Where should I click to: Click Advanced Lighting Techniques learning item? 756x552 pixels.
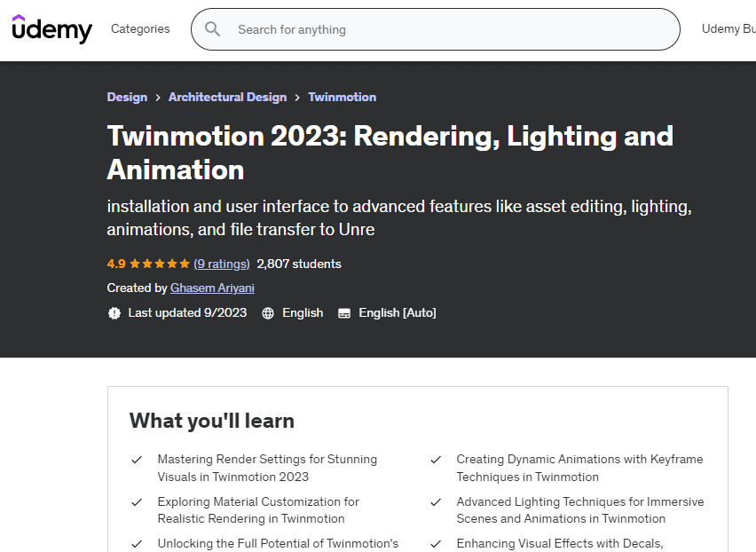[580, 510]
